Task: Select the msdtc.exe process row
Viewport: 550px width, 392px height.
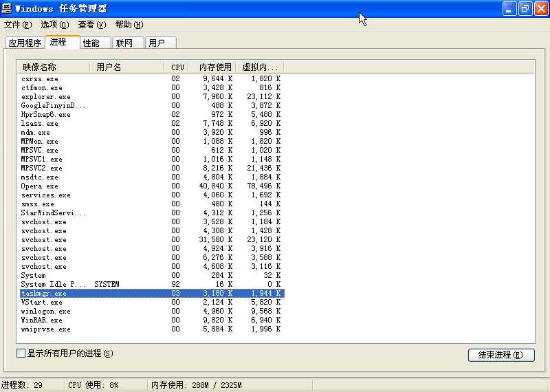Action: pyautogui.click(x=152, y=177)
